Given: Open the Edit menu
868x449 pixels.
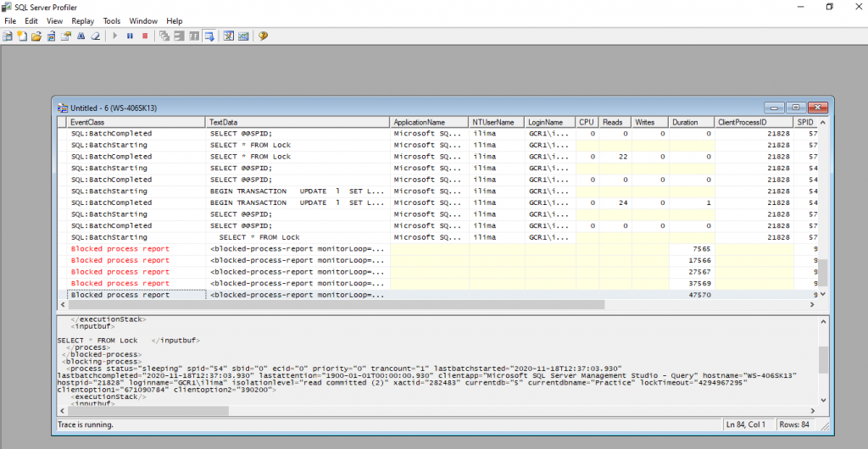Looking at the screenshot, I should 31,21.
